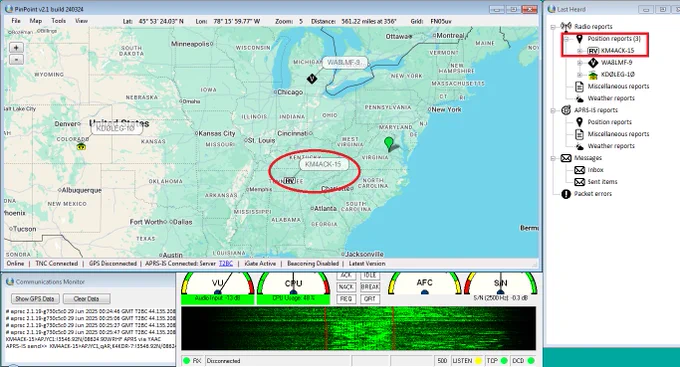Click the pin icon beside Position reports (3)
Screen dimensions: 680x367
coord(579,39)
